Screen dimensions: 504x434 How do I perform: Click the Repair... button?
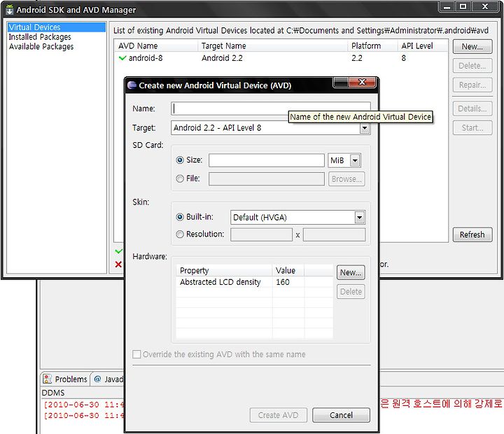pyautogui.click(x=472, y=85)
